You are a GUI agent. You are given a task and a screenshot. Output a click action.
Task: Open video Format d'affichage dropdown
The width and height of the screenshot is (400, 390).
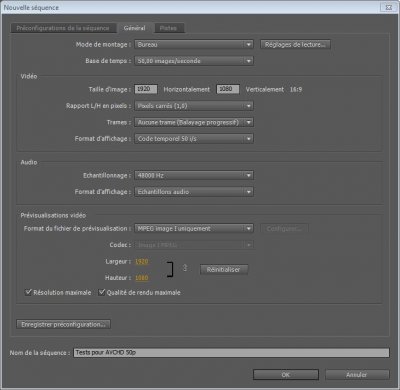point(194,139)
